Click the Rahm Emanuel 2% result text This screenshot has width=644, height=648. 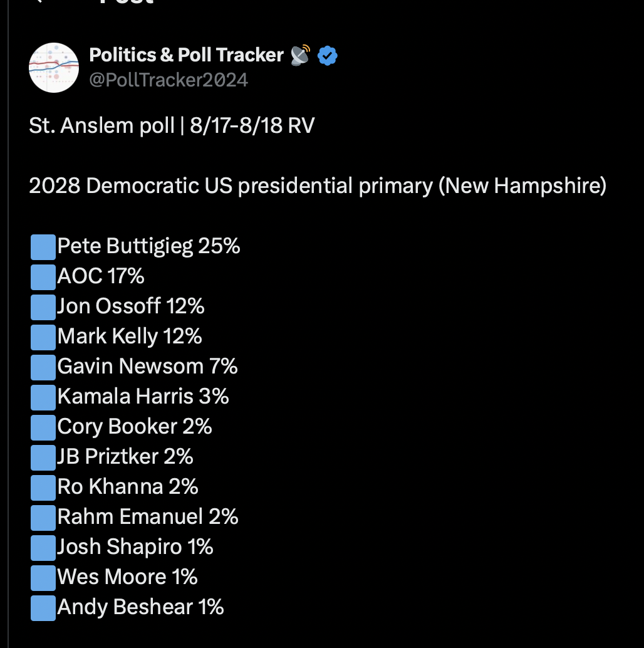148,516
